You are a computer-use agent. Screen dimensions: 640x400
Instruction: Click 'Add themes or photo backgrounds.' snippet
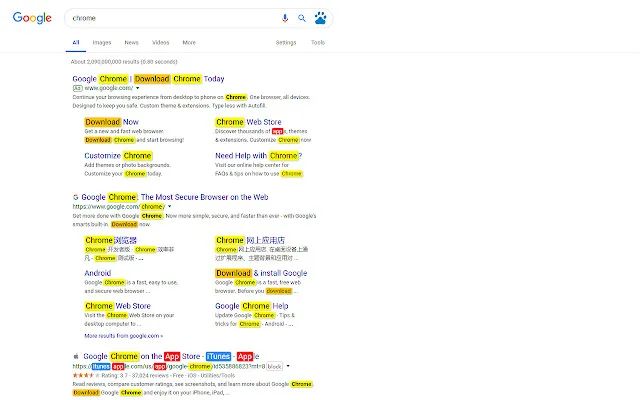coord(128,165)
